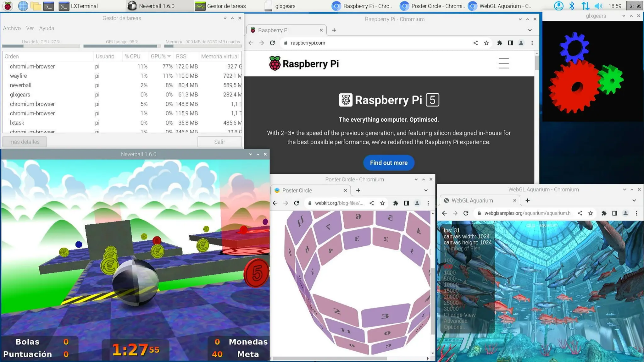Expand the tab search chevron in Raspberry Pi Chromium
The height and width of the screenshot is (362, 644).
pos(530,30)
